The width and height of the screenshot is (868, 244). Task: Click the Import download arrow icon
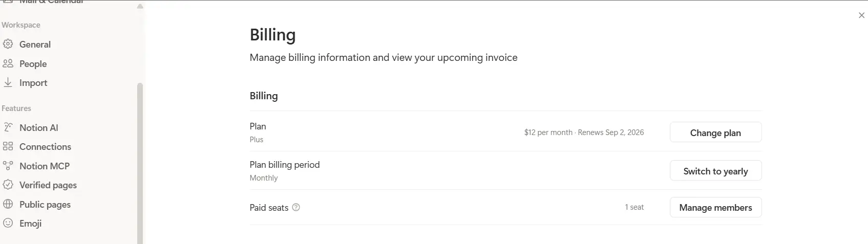point(8,82)
